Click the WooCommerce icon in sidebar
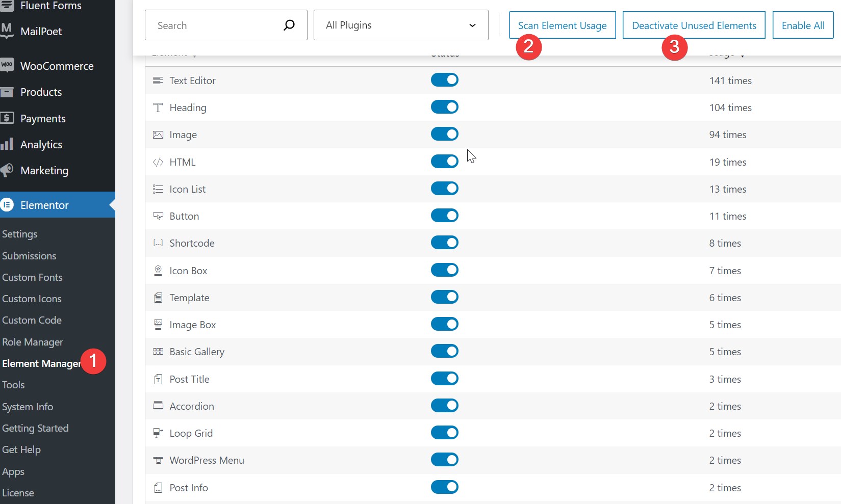This screenshot has width=841, height=504. (7, 66)
